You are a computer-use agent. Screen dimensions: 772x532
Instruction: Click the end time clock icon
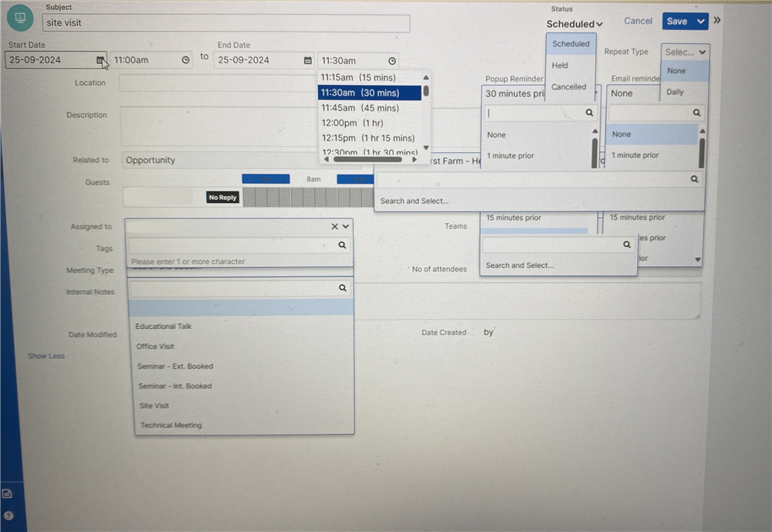392,60
